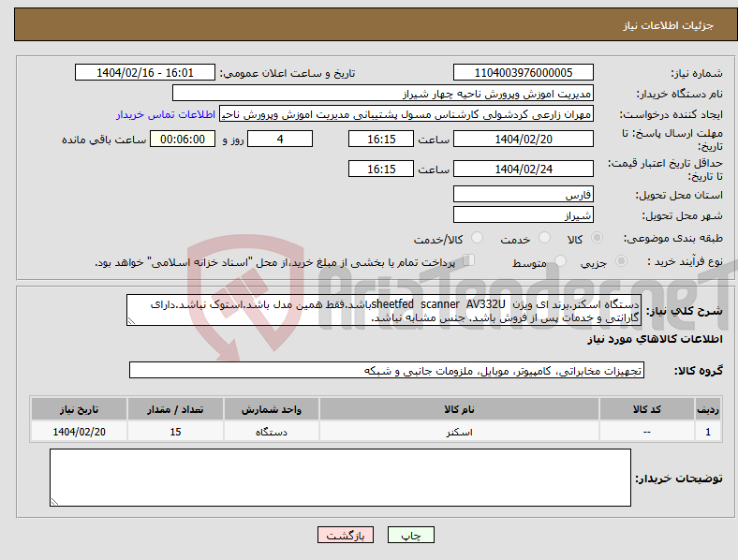
Task: Click the empty buyer notes text area
Action: coord(340,478)
